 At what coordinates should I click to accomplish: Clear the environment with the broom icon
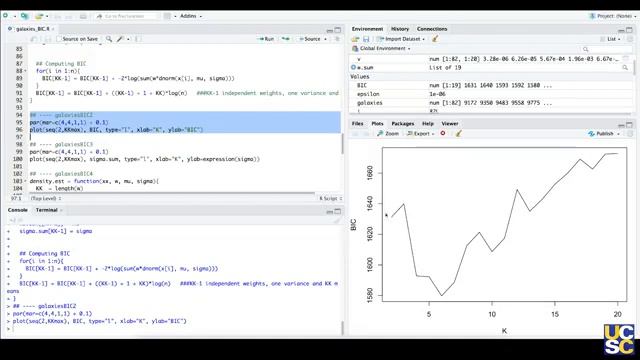coord(435,39)
